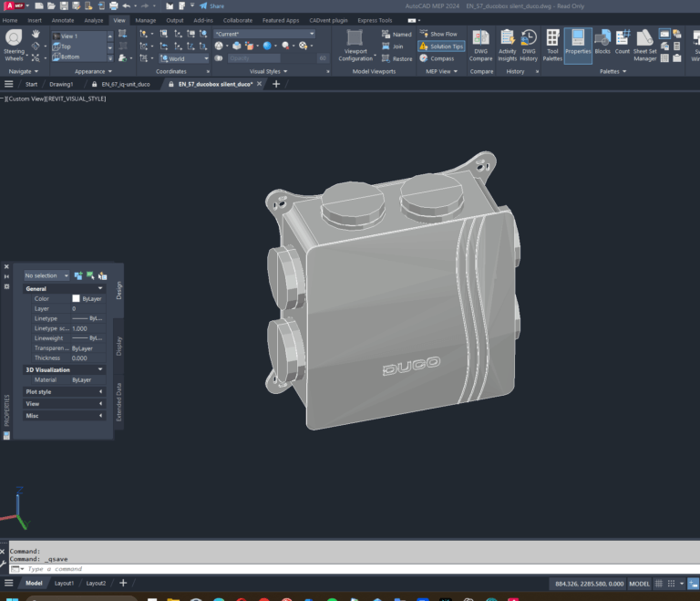Click the Properties panel settings gear

(x=6, y=286)
